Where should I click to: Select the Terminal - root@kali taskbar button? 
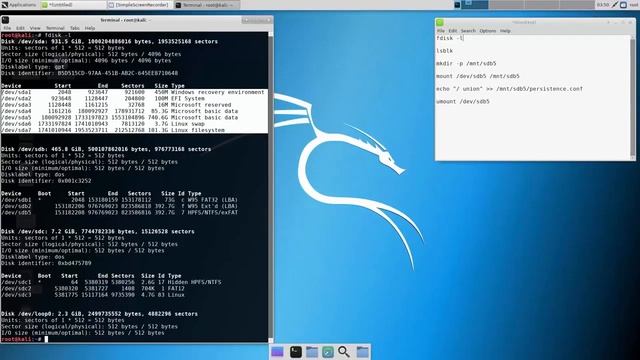click(207, 5)
